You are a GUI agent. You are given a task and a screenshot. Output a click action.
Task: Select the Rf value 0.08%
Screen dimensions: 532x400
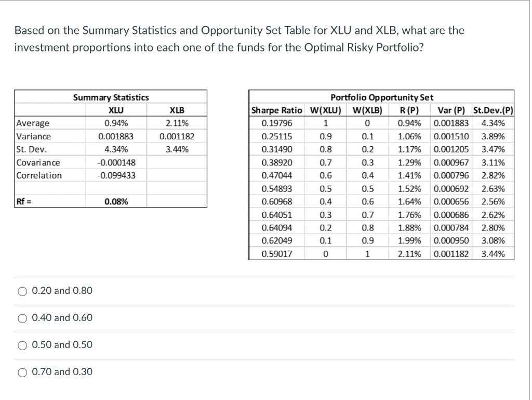[x=116, y=201]
